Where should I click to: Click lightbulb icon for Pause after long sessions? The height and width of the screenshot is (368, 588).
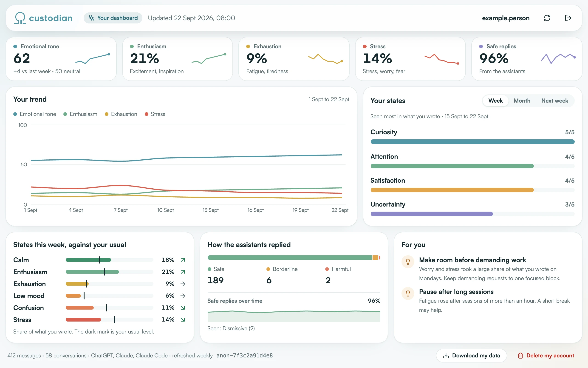[x=408, y=293]
